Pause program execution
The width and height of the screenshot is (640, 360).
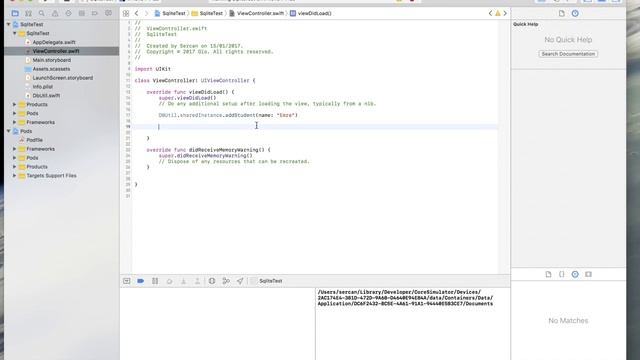155,281
